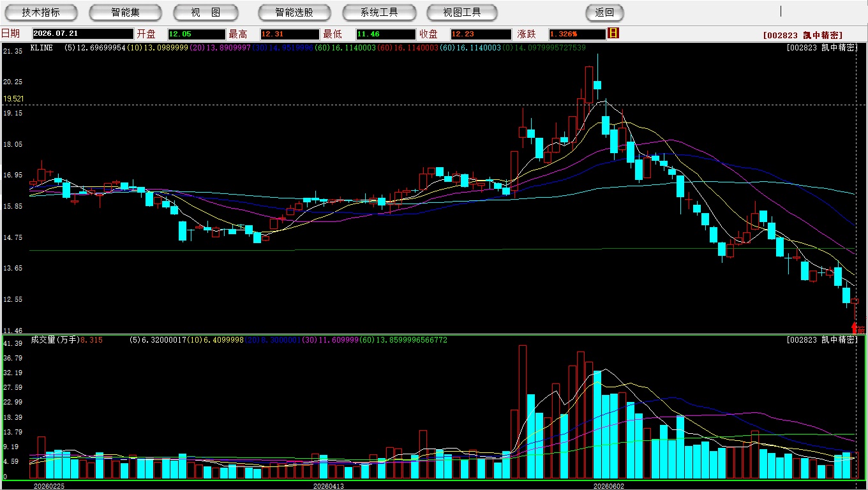Click the 20260225 date axis label
Screen dimensions: 868x490
(49, 486)
